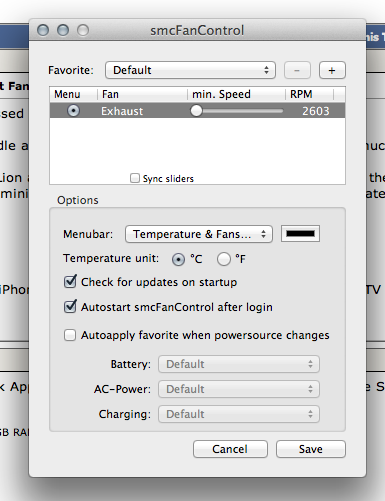385x501 pixels.
Task: Select the Menu radio button for Exhaust
Action: (73, 111)
